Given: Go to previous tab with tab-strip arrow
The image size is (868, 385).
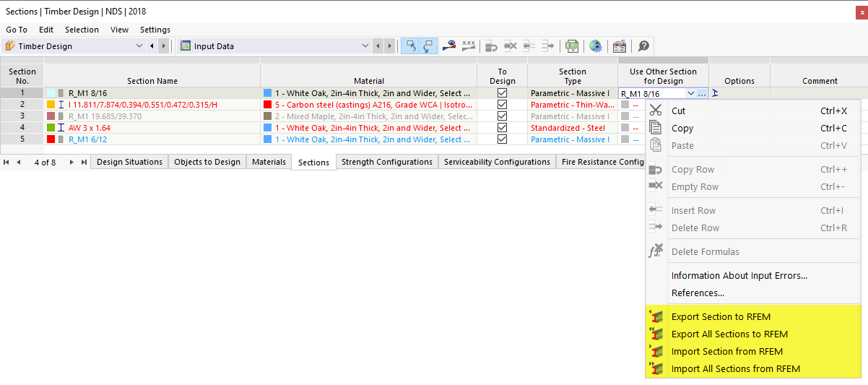Looking at the screenshot, I should (x=18, y=163).
